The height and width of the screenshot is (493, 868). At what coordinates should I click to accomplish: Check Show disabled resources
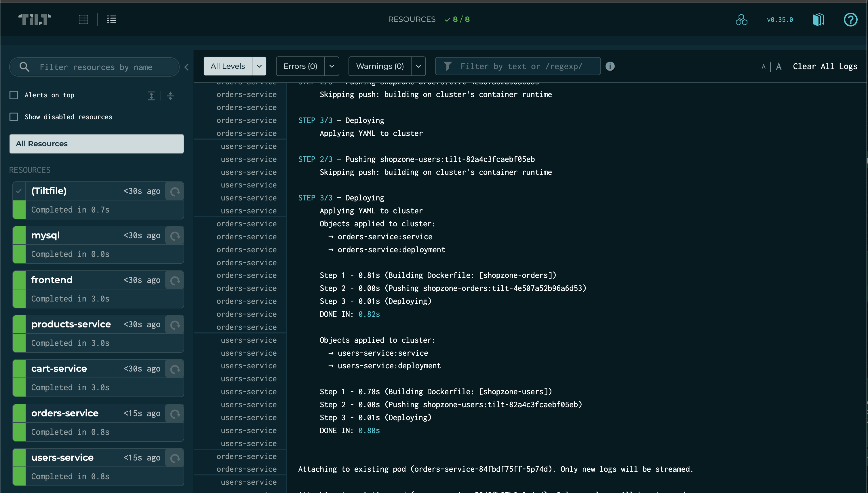14,117
